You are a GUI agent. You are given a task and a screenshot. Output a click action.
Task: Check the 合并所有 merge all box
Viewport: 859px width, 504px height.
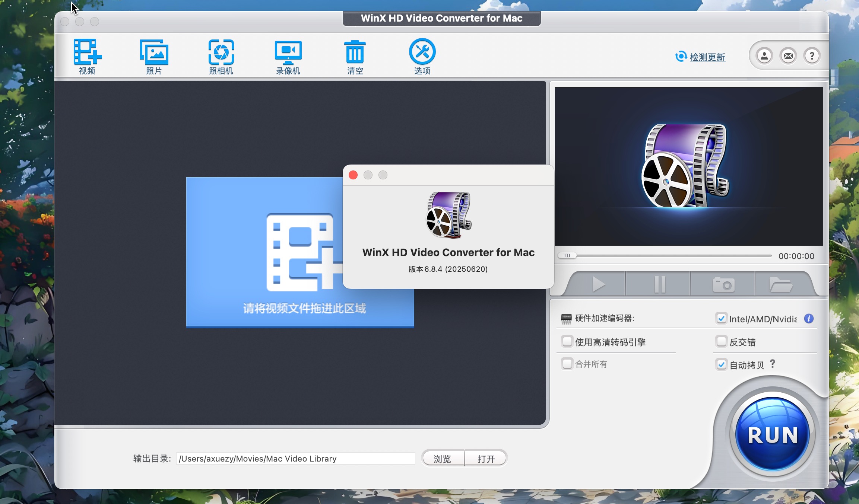coord(567,364)
